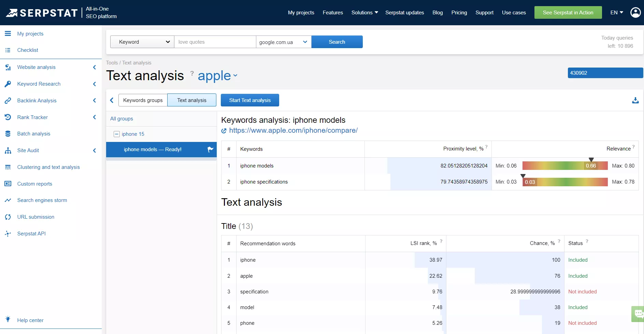Click the Clustering and text analysis icon

(x=8, y=167)
